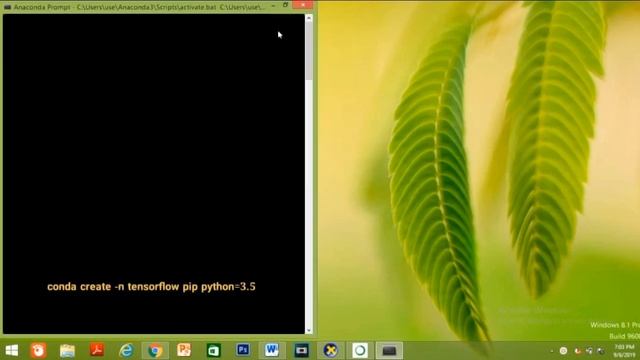Open the network system tray icon
Viewport: 640px width, 360px height.
[589, 351]
